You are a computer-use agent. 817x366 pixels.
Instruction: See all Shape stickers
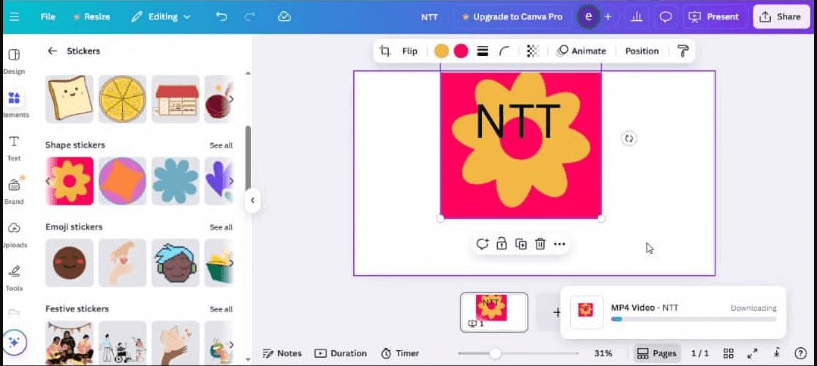pos(221,145)
